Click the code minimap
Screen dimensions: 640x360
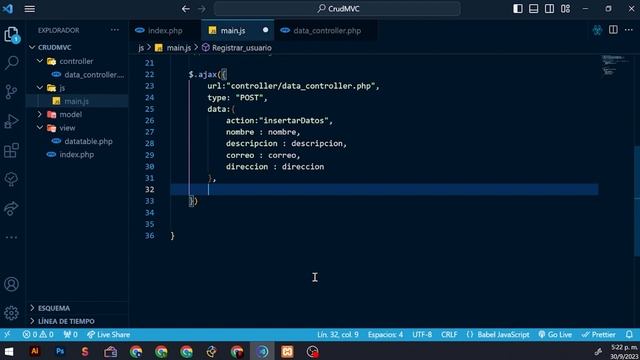click(616, 66)
